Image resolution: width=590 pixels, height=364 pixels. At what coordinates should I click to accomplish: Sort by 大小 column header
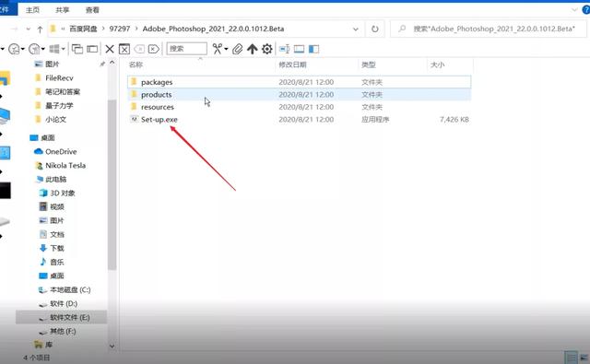(x=437, y=65)
